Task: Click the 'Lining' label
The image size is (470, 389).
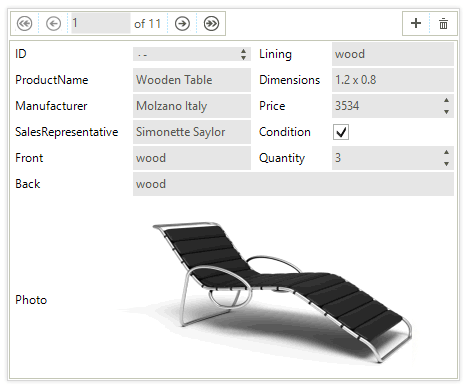Action: click(x=275, y=54)
